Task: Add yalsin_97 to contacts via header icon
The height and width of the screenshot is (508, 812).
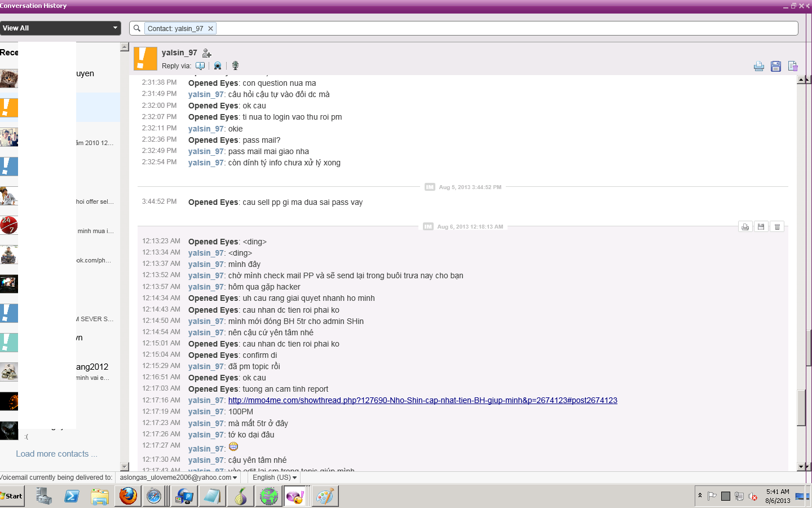Action: [x=207, y=53]
